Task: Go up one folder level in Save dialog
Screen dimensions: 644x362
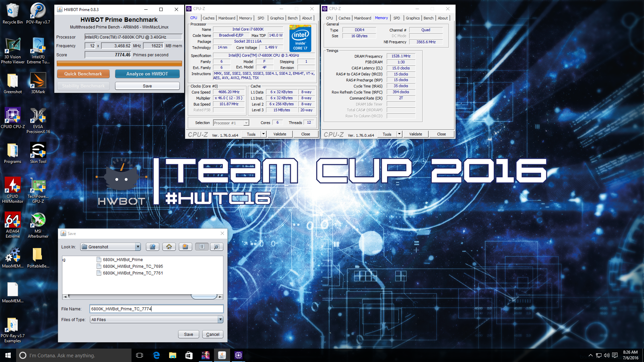Action: 153,247
